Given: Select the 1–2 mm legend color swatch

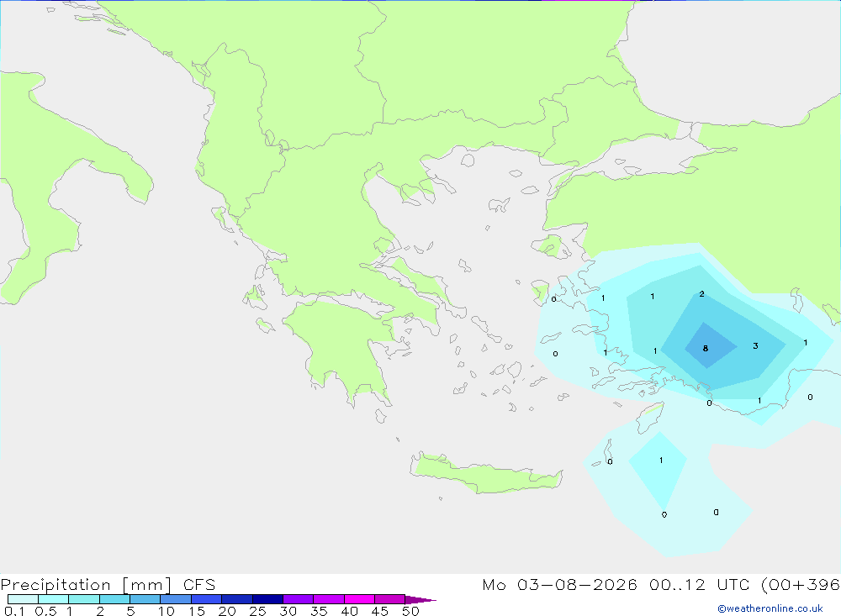Looking at the screenshot, I should pos(84,599).
